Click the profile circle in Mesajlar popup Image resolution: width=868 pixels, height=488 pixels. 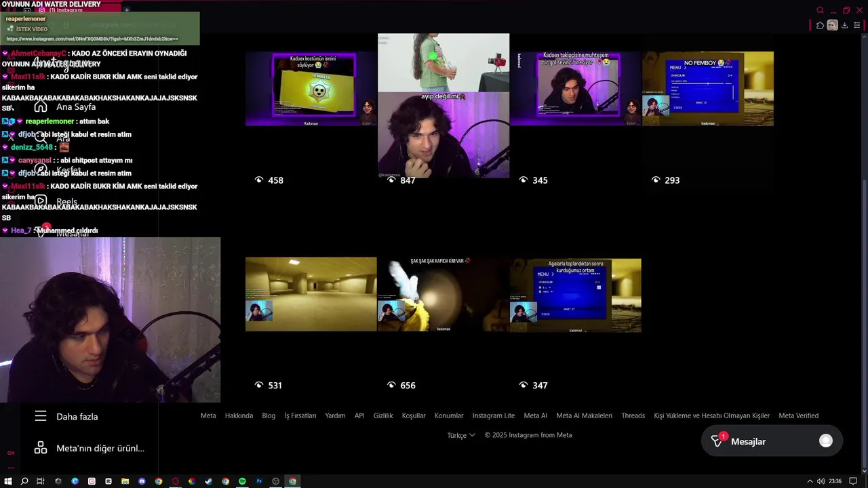coord(826,441)
